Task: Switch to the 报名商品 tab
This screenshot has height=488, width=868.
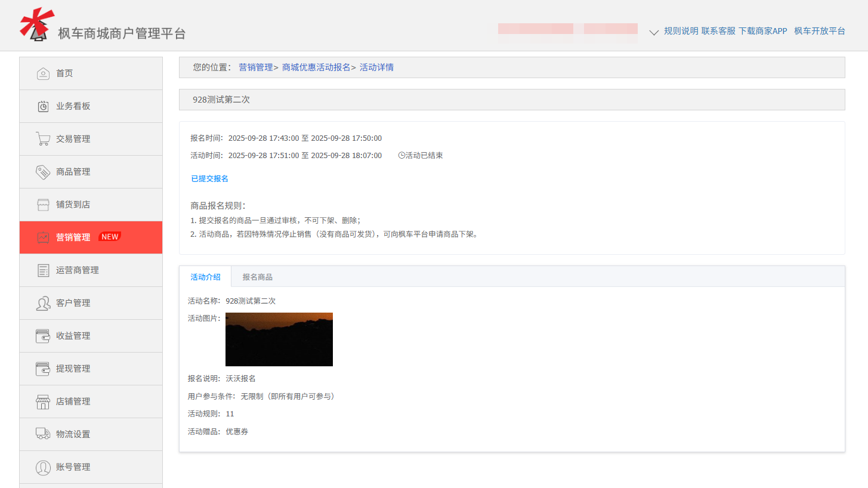Action: [257, 276]
